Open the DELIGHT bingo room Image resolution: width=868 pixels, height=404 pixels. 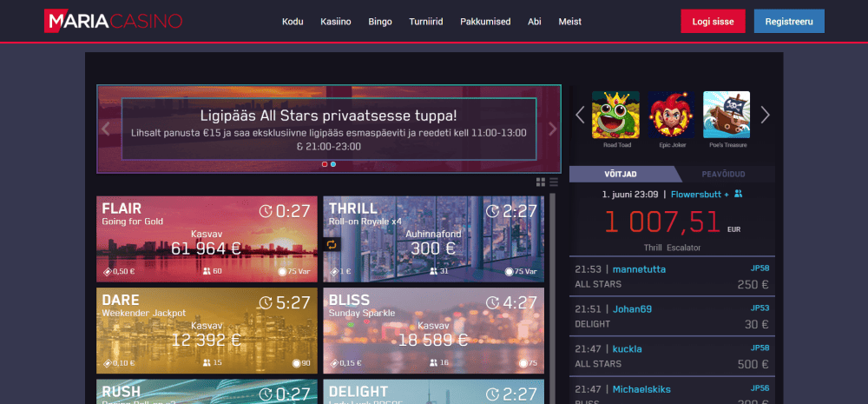(433, 391)
